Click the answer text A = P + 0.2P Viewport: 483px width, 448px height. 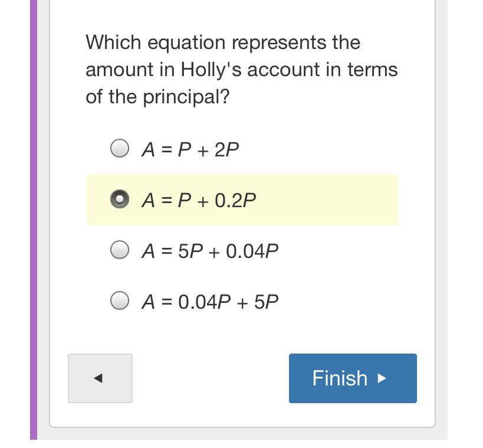click(x=199, y=201)
